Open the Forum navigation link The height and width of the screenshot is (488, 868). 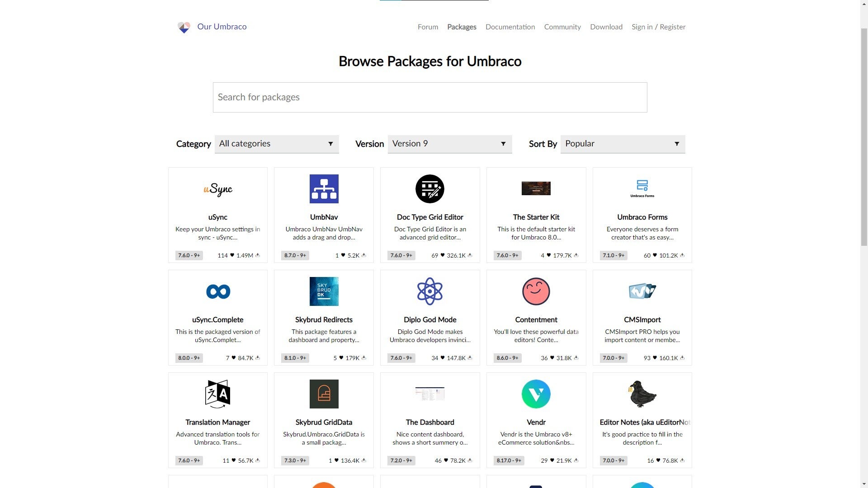427,27
